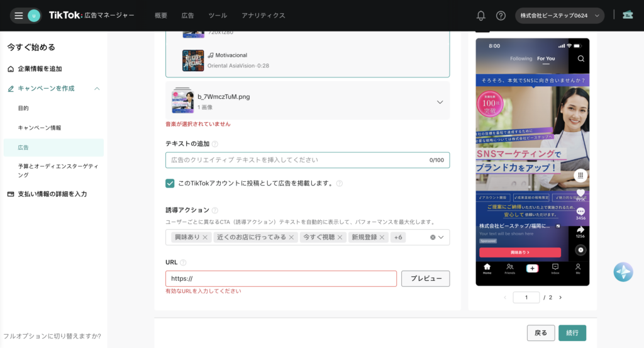Click help icon next to テキストの追加

(215, 144)
